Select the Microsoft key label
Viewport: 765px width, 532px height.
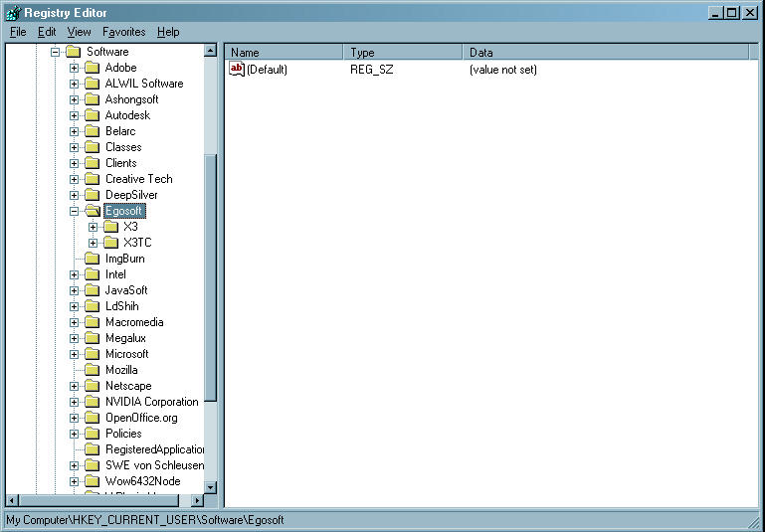pos(127,355)
